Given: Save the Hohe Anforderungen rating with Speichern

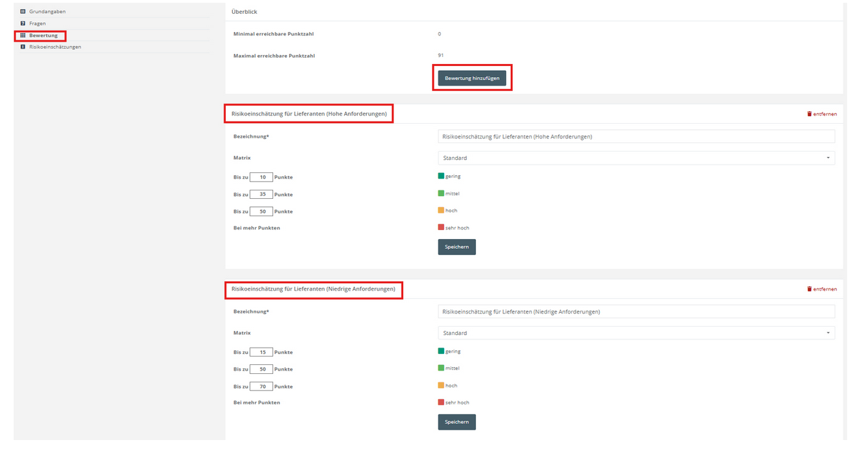Looking at the screenshot, I should [457, 247].
